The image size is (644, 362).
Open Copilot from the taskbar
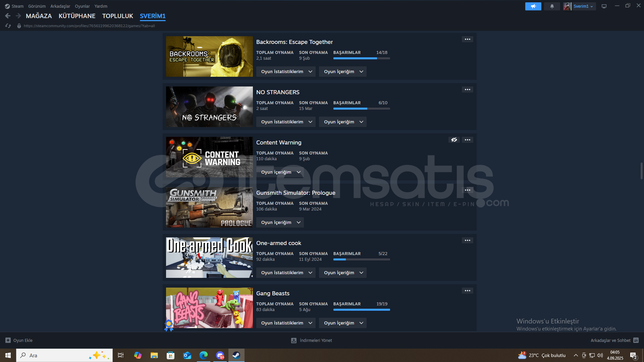[138, 355]
